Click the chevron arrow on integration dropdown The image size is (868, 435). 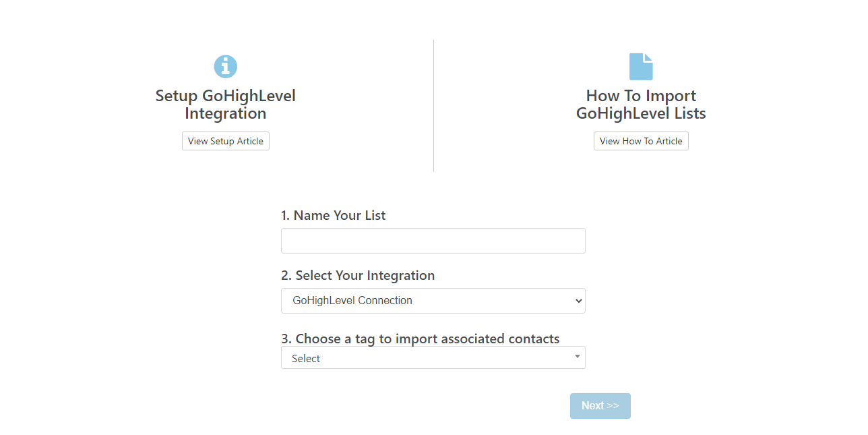coord(578,301)
